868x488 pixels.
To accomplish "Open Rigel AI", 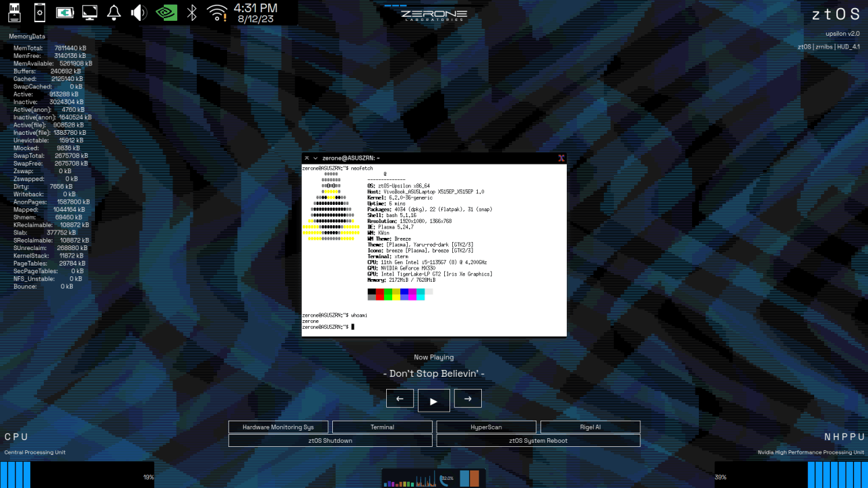I will [590, 427].
